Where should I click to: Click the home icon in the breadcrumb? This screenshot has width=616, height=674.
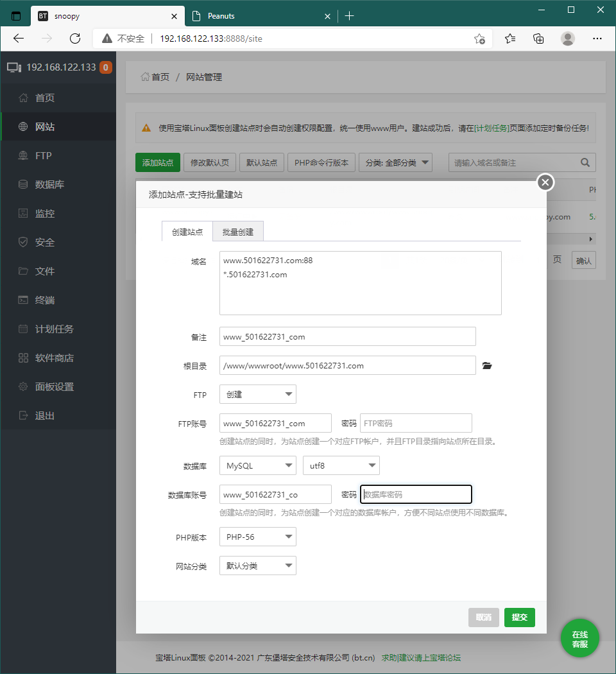[145, 77]
